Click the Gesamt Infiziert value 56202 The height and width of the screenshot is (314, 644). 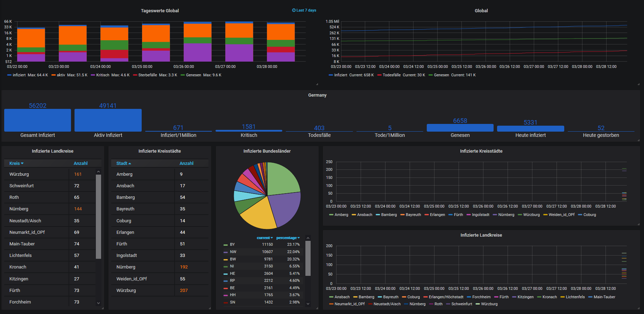[37, 106]
